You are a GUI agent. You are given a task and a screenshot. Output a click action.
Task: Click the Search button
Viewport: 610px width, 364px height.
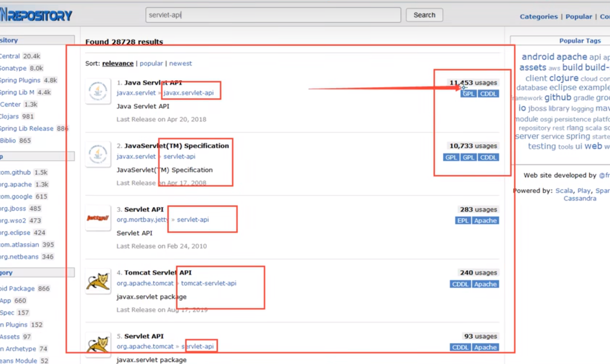tap(424, 15)
